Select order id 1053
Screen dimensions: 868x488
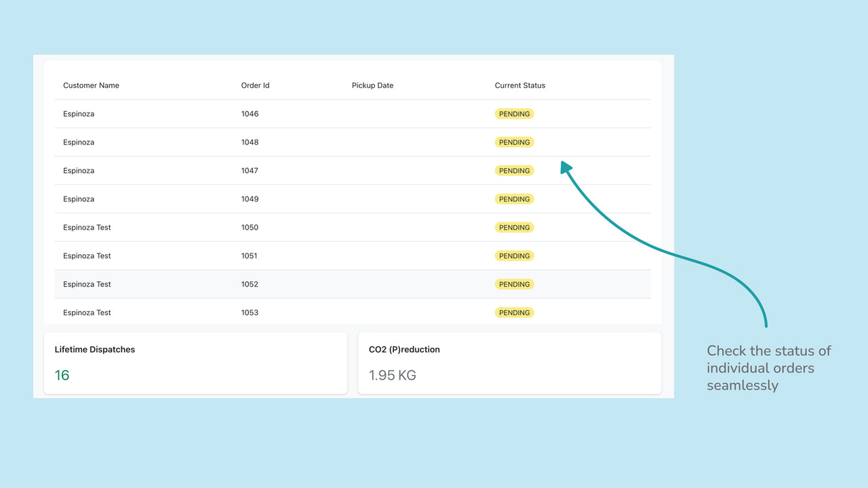[250, 313]
